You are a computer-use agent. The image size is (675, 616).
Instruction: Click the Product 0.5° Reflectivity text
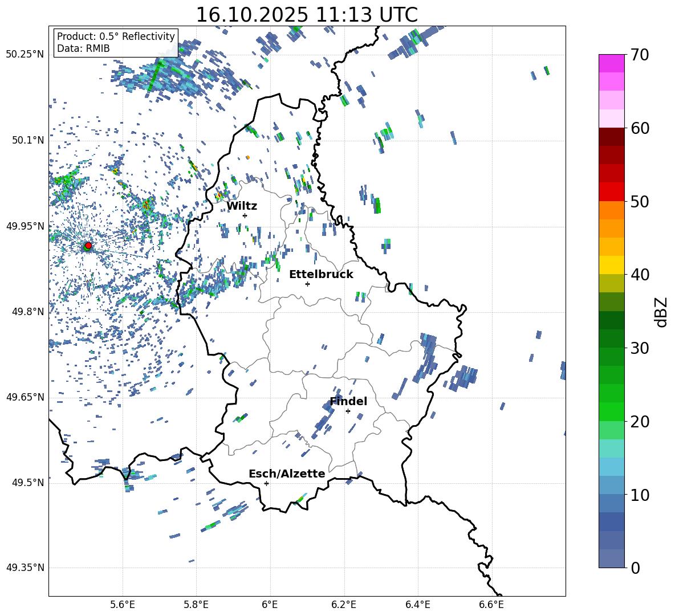point(116,36)
